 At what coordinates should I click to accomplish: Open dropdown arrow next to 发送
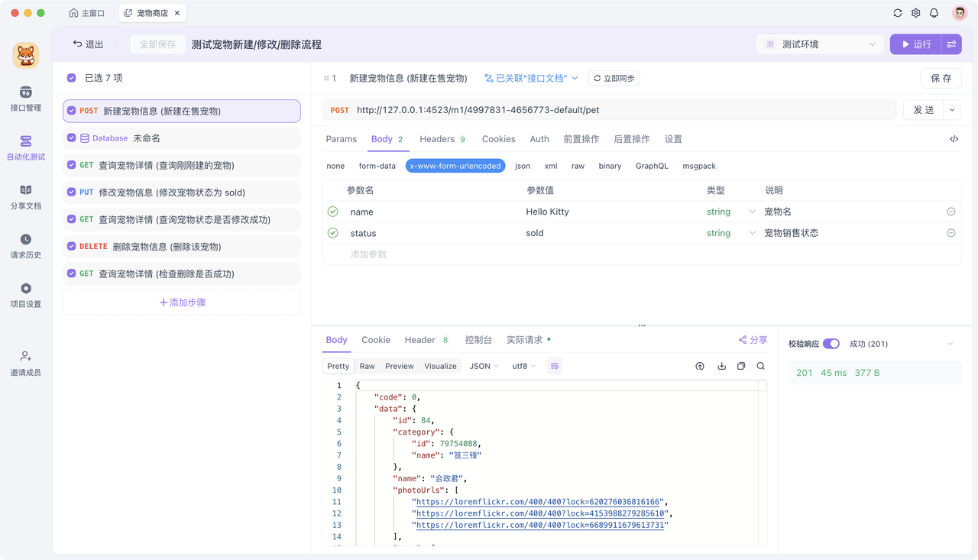(952, 110)
